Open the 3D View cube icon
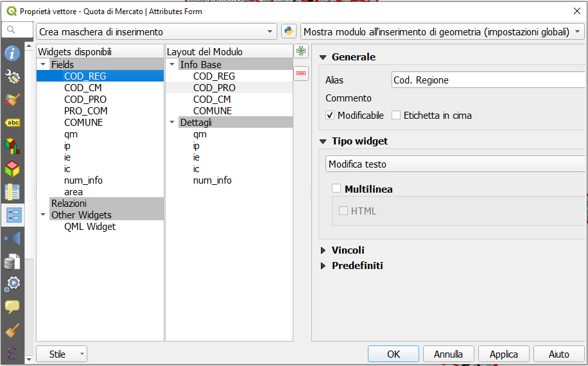This screenshot has height=366, width=588. pos(12,169)
